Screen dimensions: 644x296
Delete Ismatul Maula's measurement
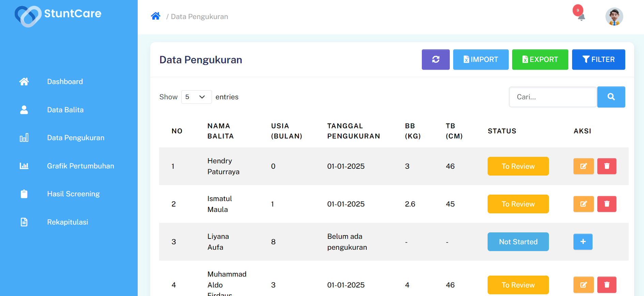[x=607, y=204]
